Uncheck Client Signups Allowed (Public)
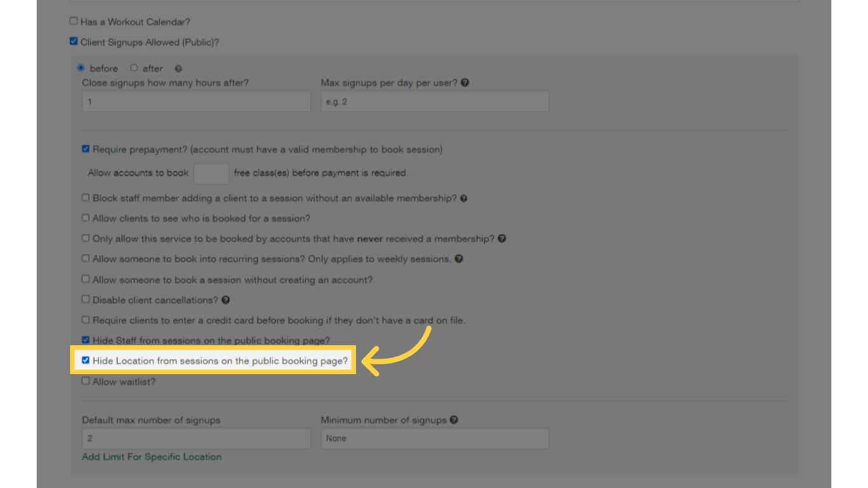The image size is (868, 488). (x=74, y=41)
